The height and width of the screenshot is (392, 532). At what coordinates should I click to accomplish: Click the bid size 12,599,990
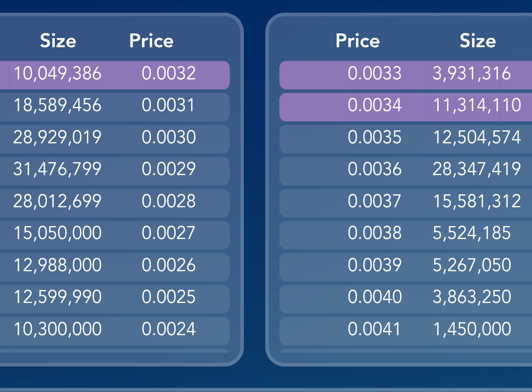58,297
